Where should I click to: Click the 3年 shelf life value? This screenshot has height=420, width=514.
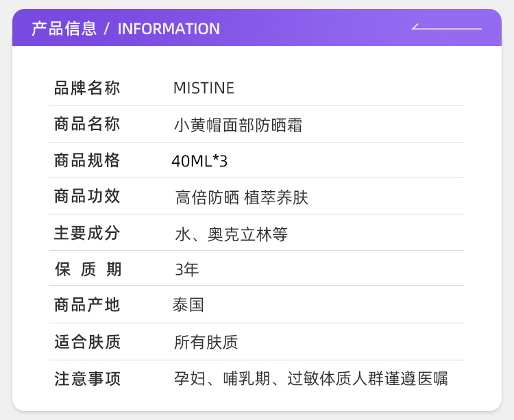coord(186,269)
